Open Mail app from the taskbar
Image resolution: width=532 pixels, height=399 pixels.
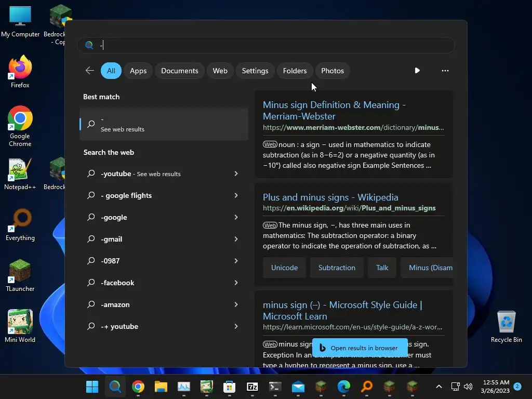pos(298,387)
